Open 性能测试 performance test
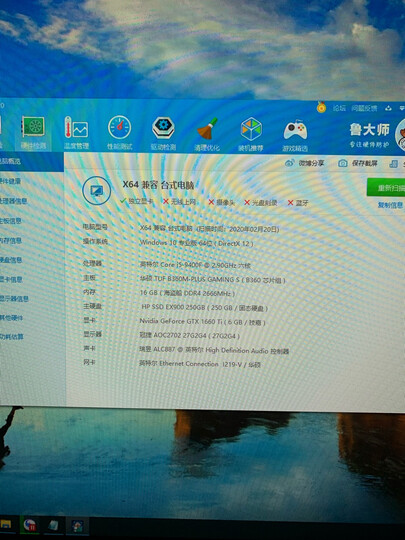The width and height of the screenshot is (405, 540). coord(120,133)
